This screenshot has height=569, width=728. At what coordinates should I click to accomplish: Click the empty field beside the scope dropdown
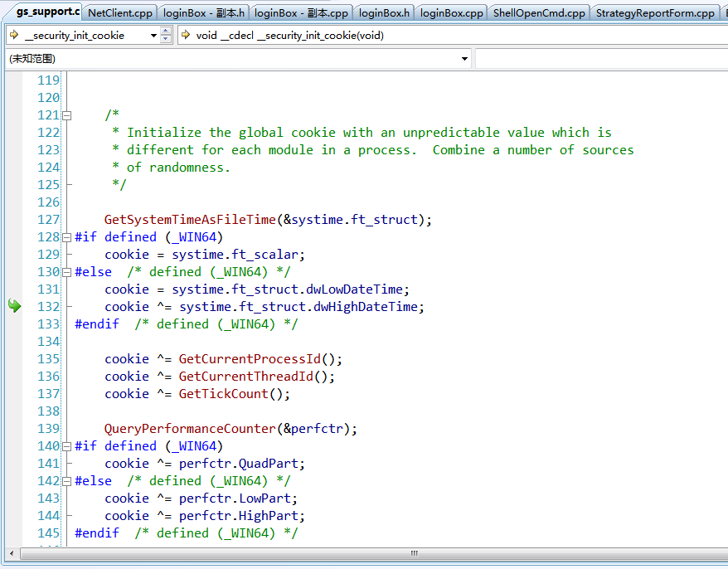(602, 59)
